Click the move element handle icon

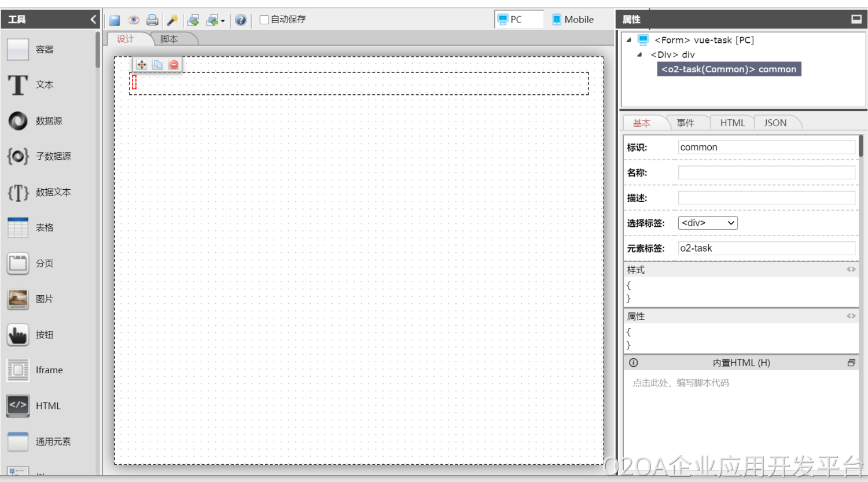[x=141, y=65]
